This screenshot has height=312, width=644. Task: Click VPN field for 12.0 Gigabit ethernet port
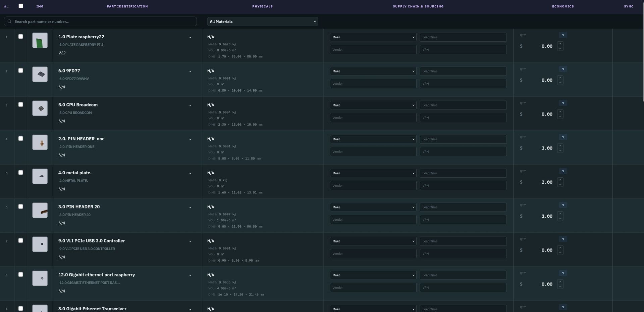point(463,287)
